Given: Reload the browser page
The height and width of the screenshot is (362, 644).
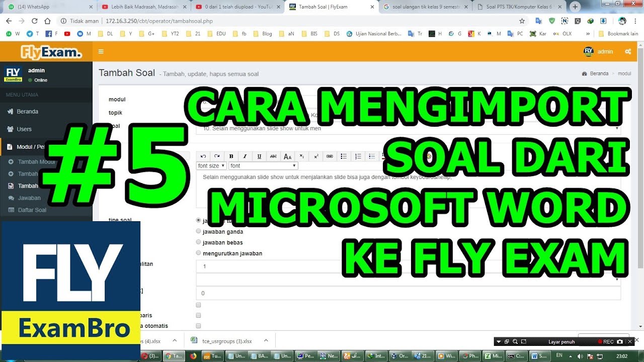Looking at the screenshot, I should point(34,21).
